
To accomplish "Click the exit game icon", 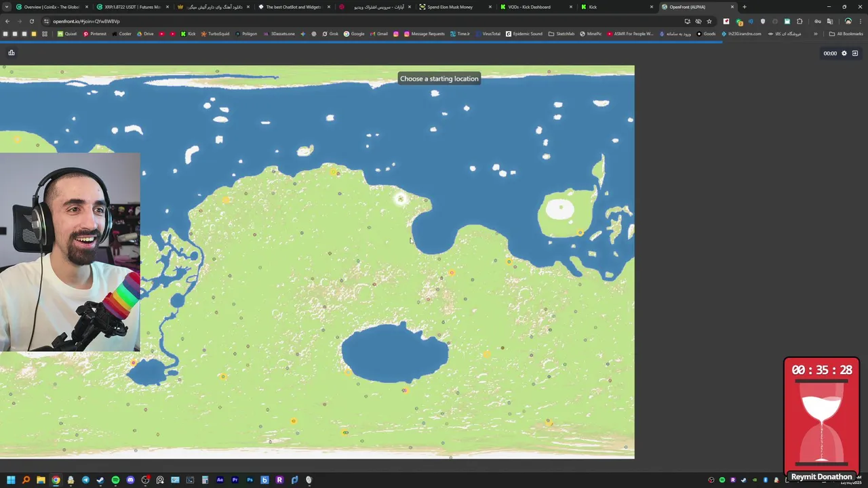I will tap(855, 53).
